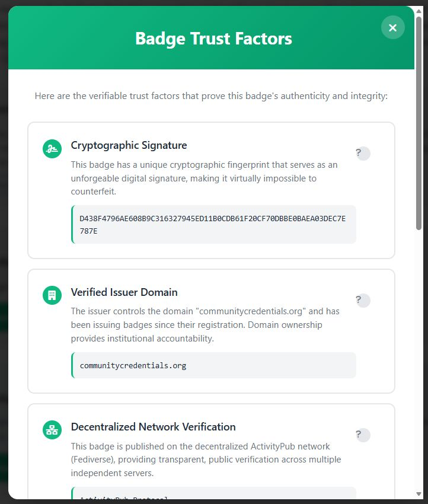Open help for Cryptographic Signature

(363, 154)
